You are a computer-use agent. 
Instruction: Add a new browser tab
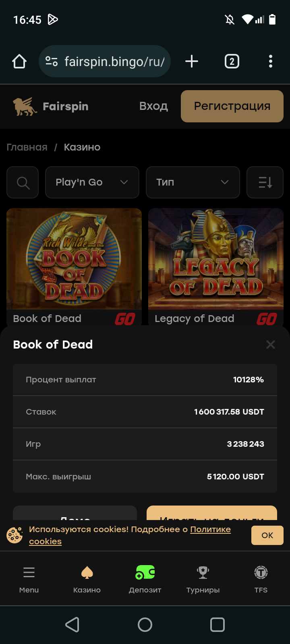point(192,62)
